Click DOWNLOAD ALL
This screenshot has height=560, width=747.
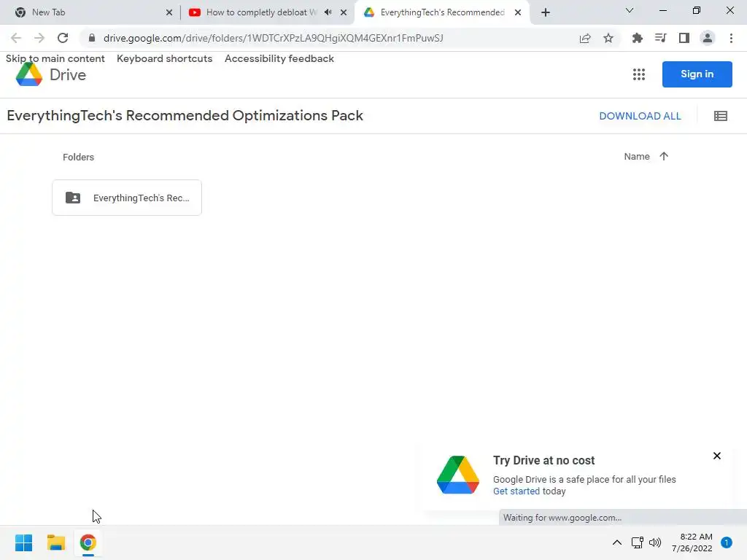click(640, 116)
